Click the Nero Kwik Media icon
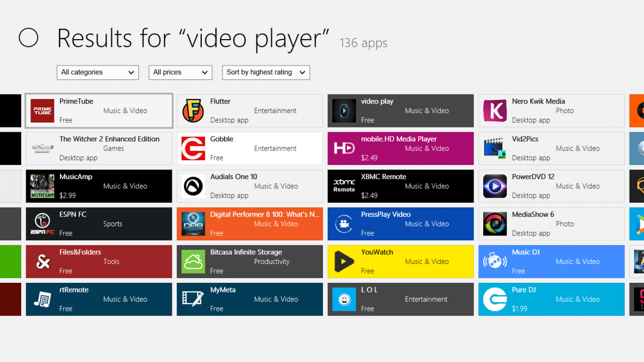The image size is (644, 362). click(495, 111)
